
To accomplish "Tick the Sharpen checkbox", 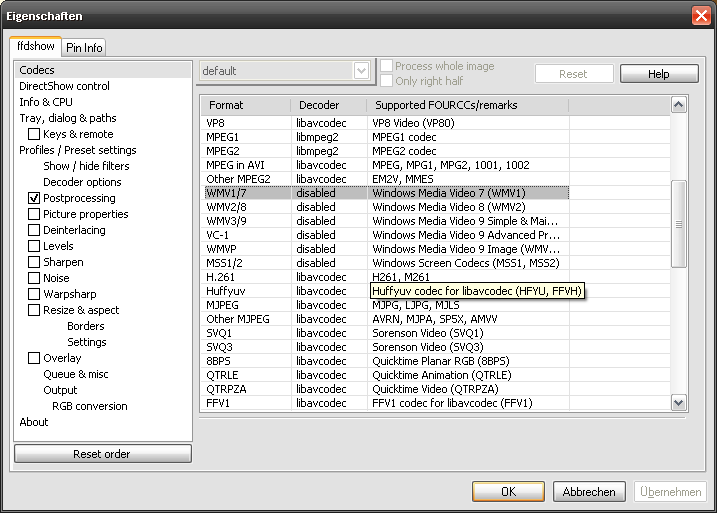I will 34,262.
